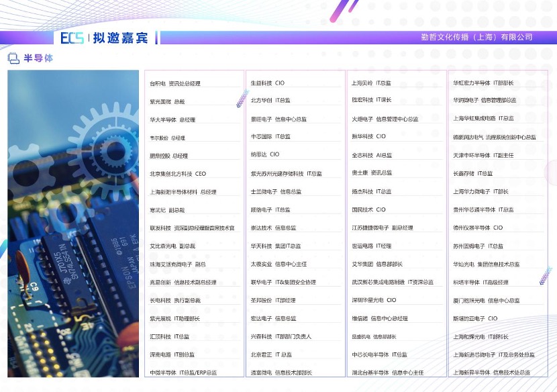The image size is (557, 392).
Task: Click the 半导体 section heading
Action: (38, 58)
